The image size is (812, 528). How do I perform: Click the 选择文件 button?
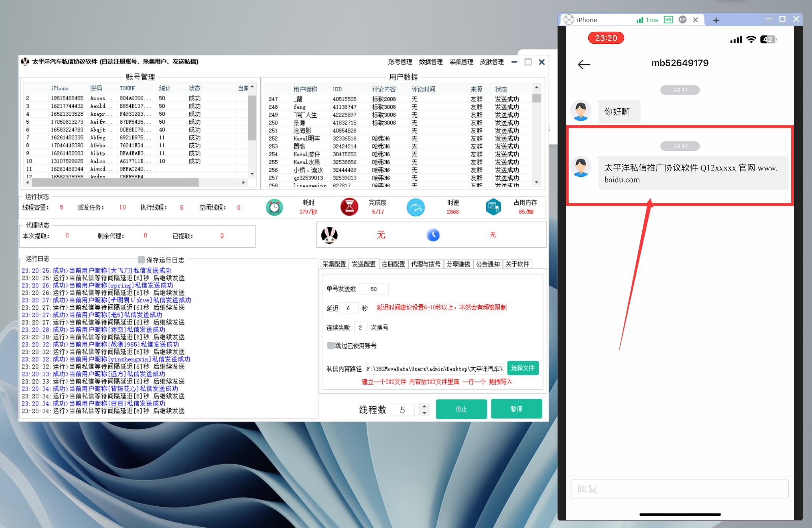pyautogui.click(x=523, y=368)
